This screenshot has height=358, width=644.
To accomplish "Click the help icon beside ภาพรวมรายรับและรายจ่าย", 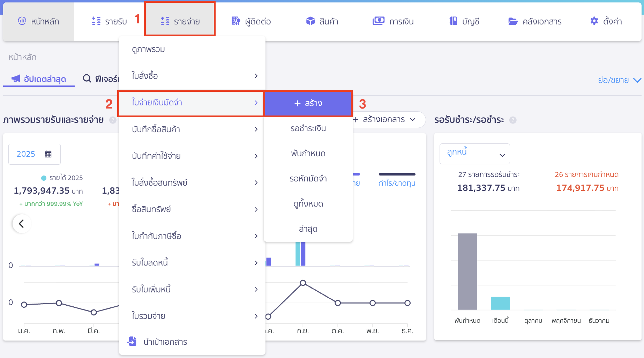I will pyautogui.click(x=112, y=120).
